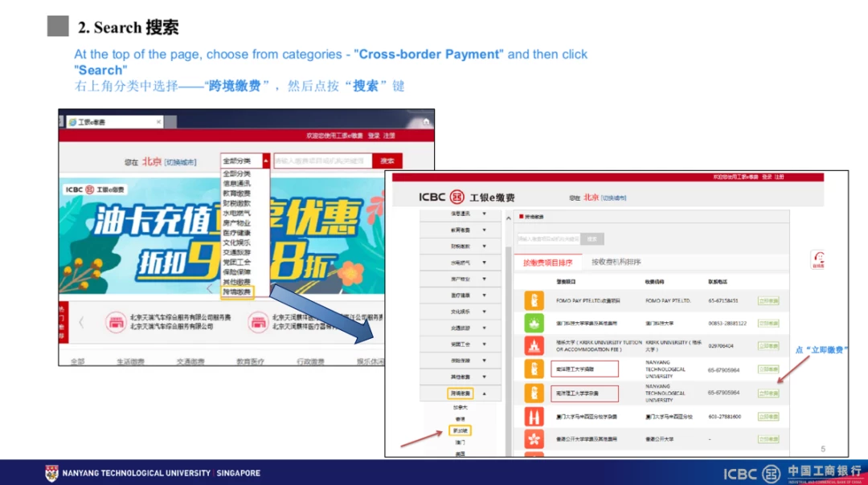The image size is (868, 485).
Task: Open the 生活缴费 category tab
Action: (130, 361)
